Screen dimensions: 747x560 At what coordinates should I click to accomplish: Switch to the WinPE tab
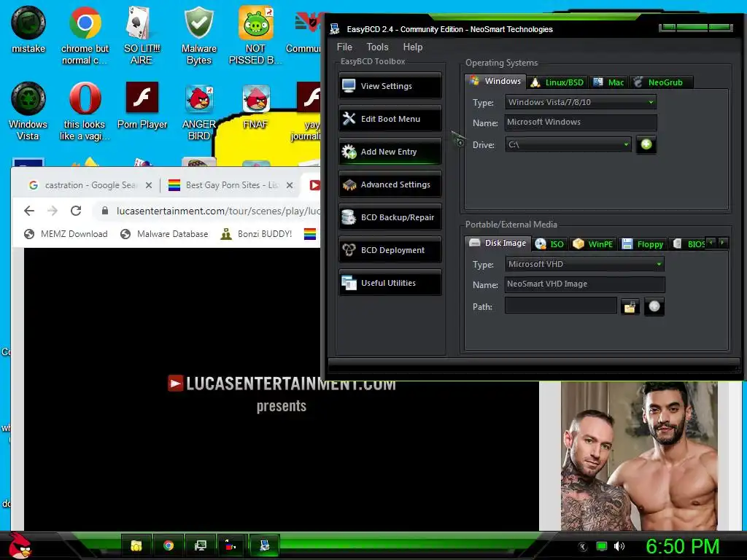tap(592, 244)
